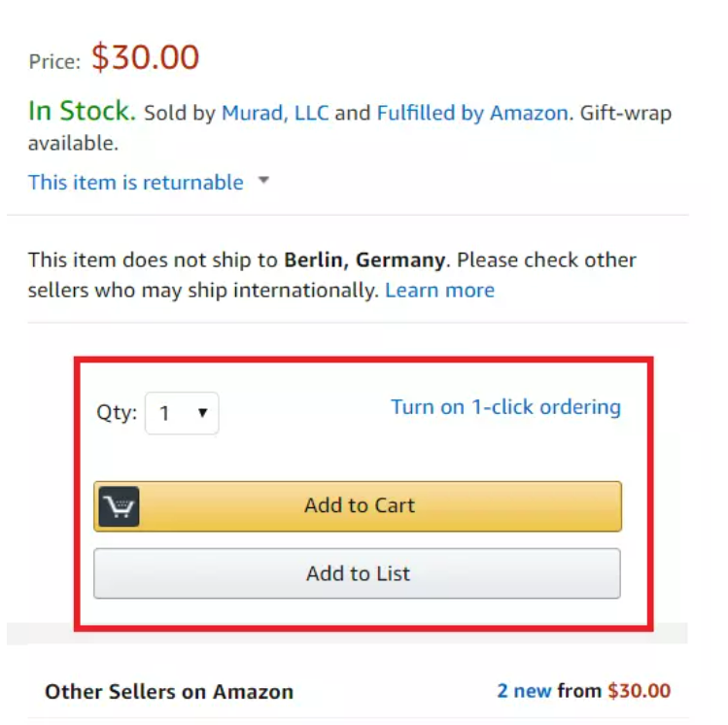Viewport: 728px width, 725px height.
Task: Click the black arrow inside the Qty selector
Action: (x=202, y=413)
